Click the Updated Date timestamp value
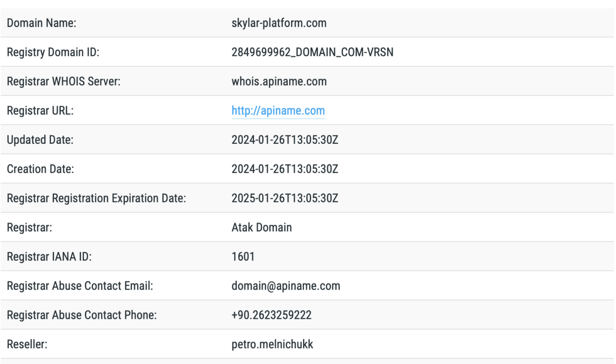The image size is (616, 364). pyautogui.click(x=285, y=140)
